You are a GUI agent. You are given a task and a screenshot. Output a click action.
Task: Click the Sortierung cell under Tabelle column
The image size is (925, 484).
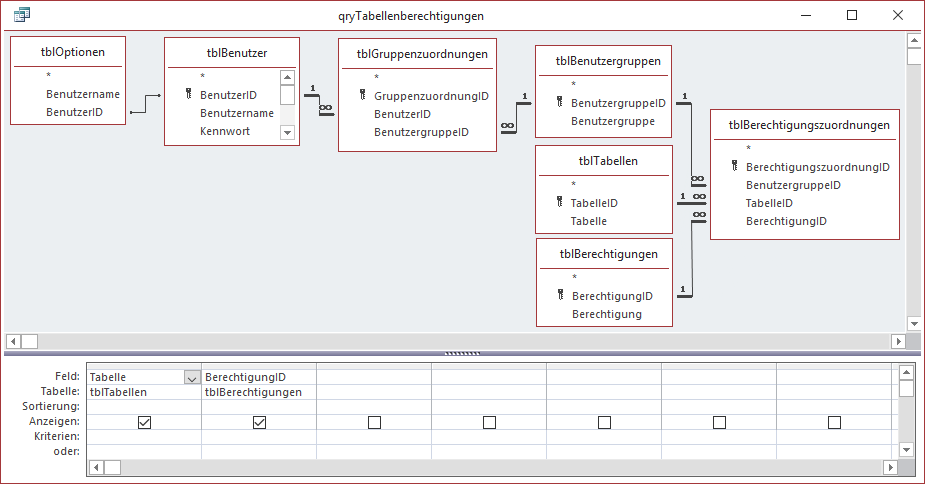pyautogui.click(x=144, y=407)
